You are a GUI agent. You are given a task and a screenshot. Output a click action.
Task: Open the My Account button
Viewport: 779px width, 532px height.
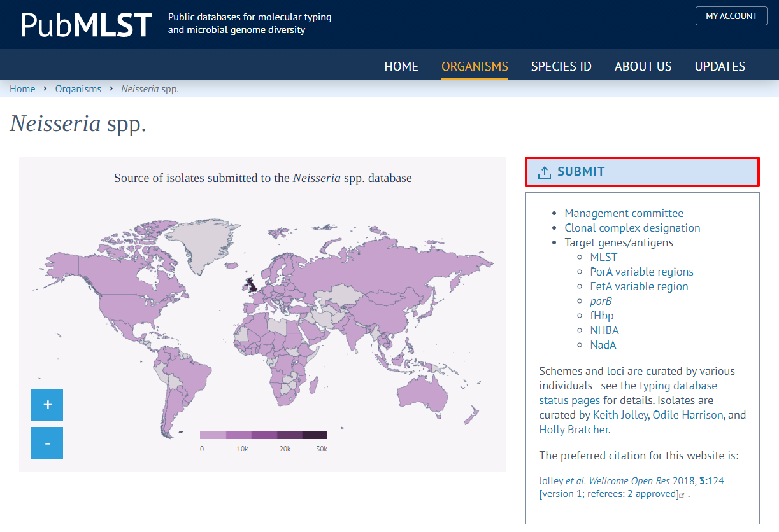(731, 16)
